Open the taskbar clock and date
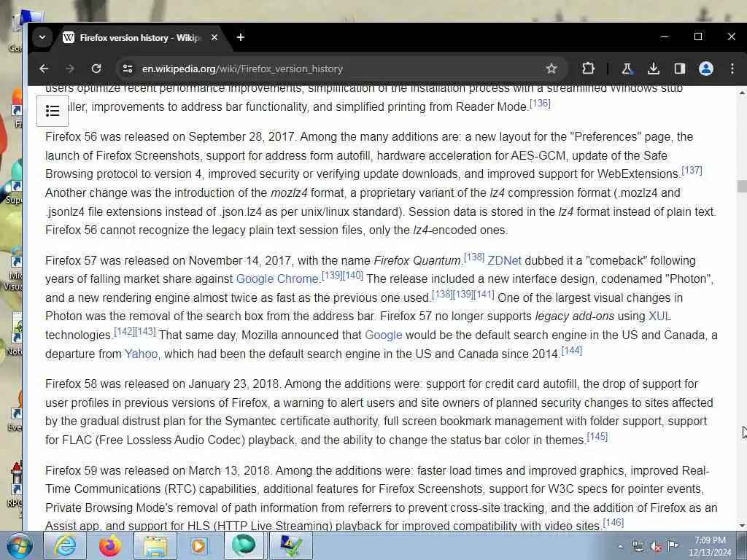747x560 pixels. (710, 546)
